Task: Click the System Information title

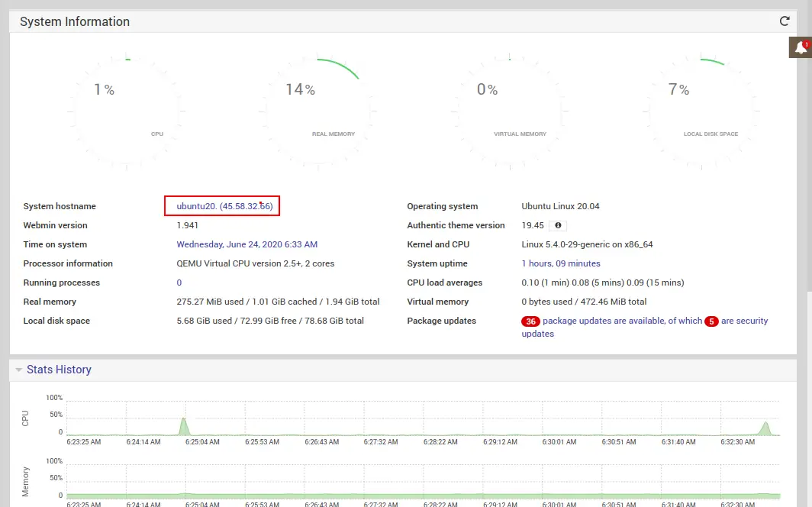Action: (75, 21)
